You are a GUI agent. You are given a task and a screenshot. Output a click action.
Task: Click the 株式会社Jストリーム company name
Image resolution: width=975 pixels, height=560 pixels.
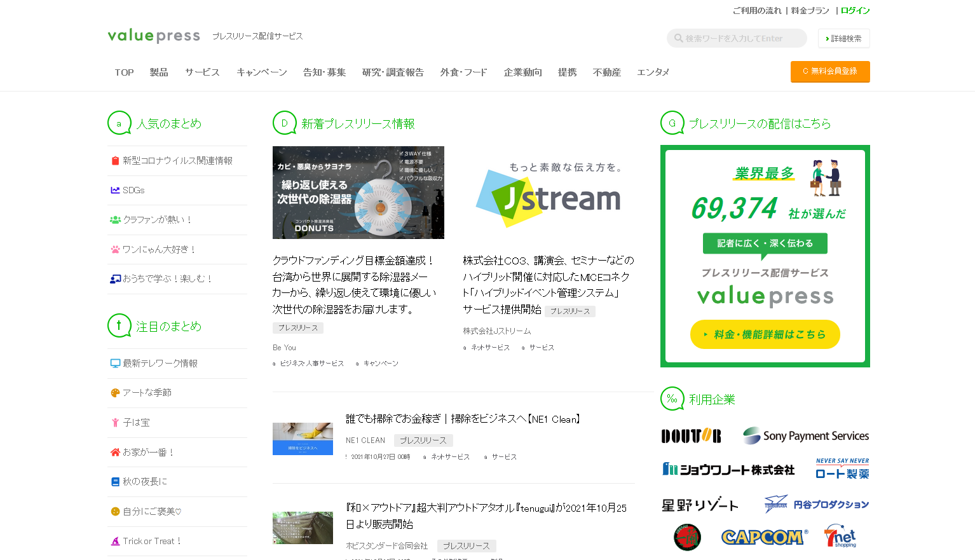click(x=496, y=331)
